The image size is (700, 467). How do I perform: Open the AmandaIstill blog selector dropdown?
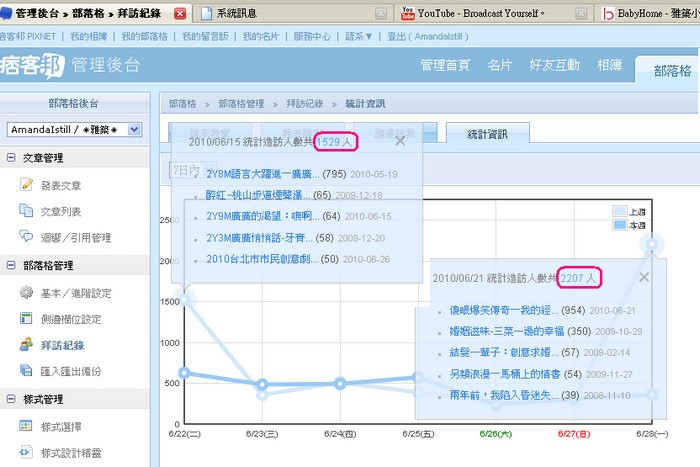click(x=134, y=129)
